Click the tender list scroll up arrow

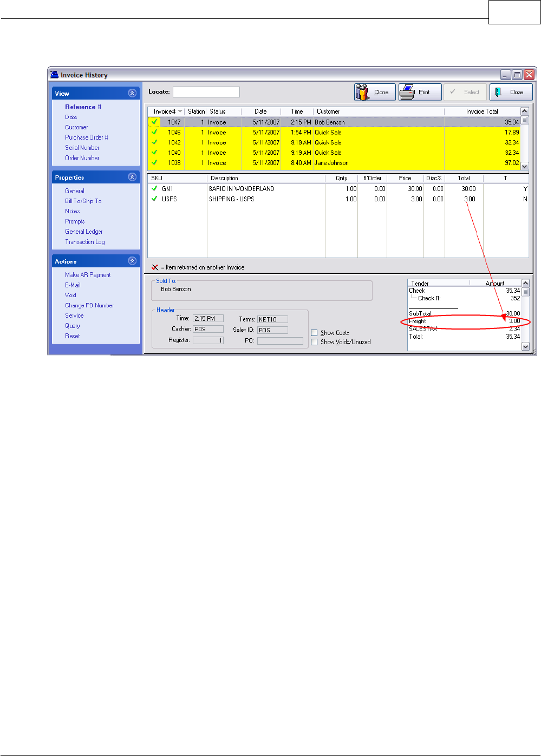pos(525,283)
